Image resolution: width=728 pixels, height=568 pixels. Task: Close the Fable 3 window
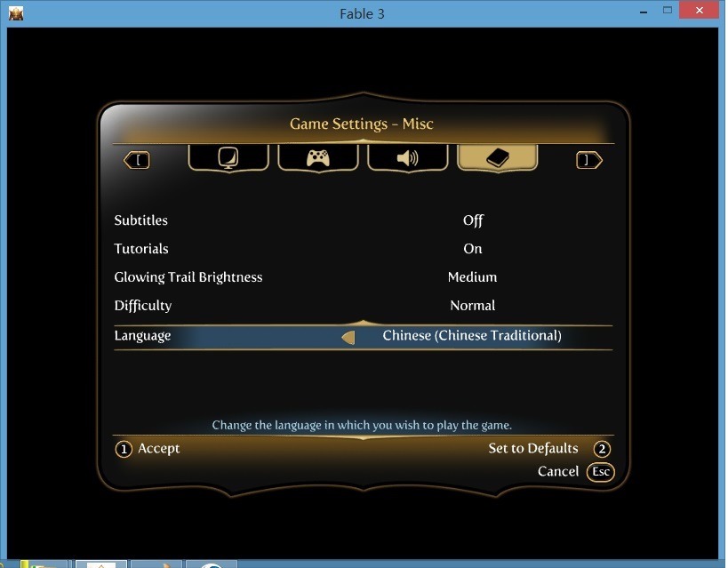coord(700,10)
